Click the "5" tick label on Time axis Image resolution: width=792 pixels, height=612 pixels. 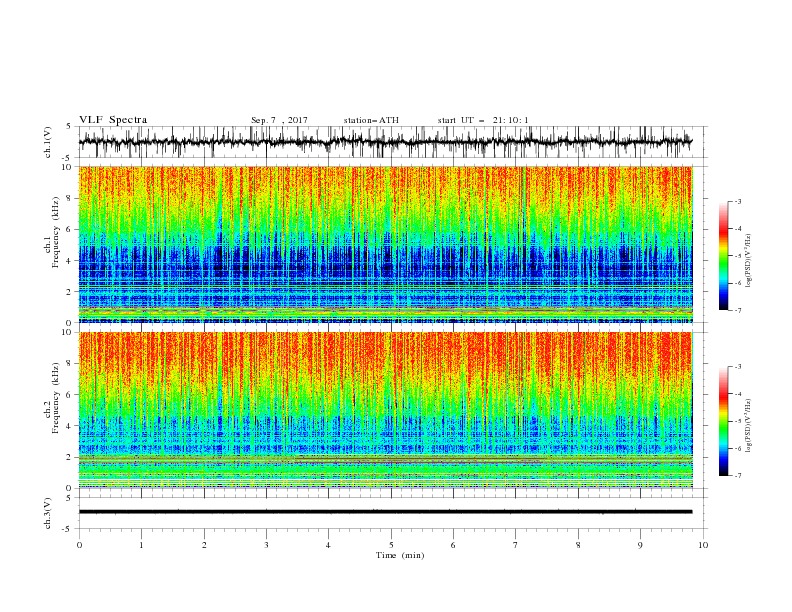point(391,545)
